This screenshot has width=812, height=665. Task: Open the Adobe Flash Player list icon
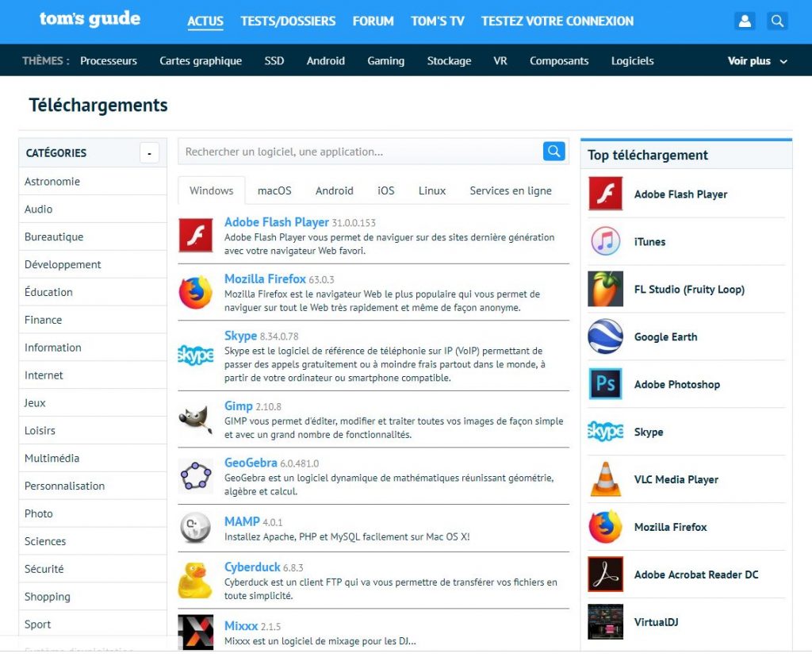coord(196,236)
